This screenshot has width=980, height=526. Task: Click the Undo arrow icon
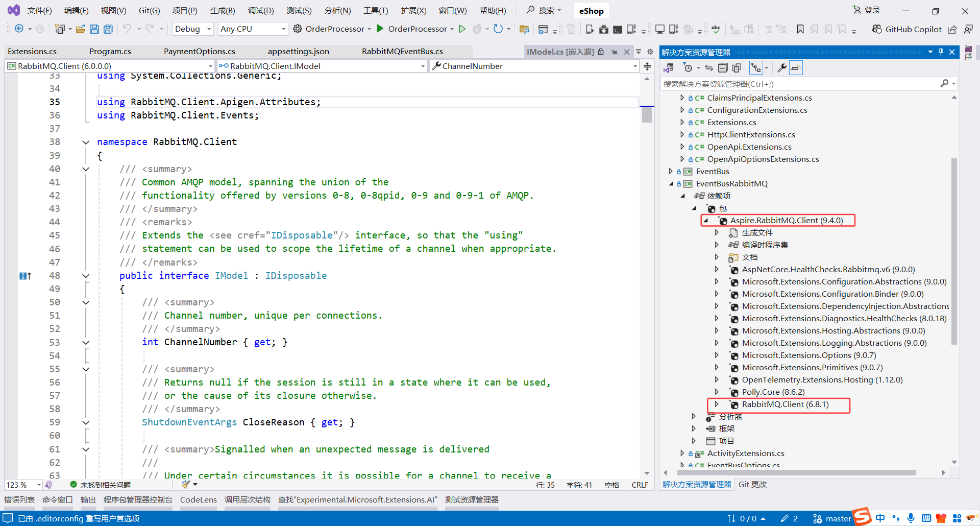pos(127,29)
